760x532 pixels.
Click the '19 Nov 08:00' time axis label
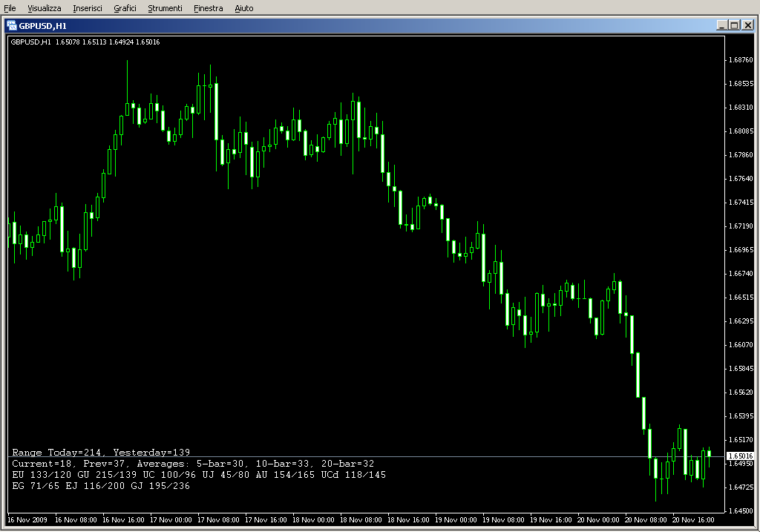click(x=503, y=520)
